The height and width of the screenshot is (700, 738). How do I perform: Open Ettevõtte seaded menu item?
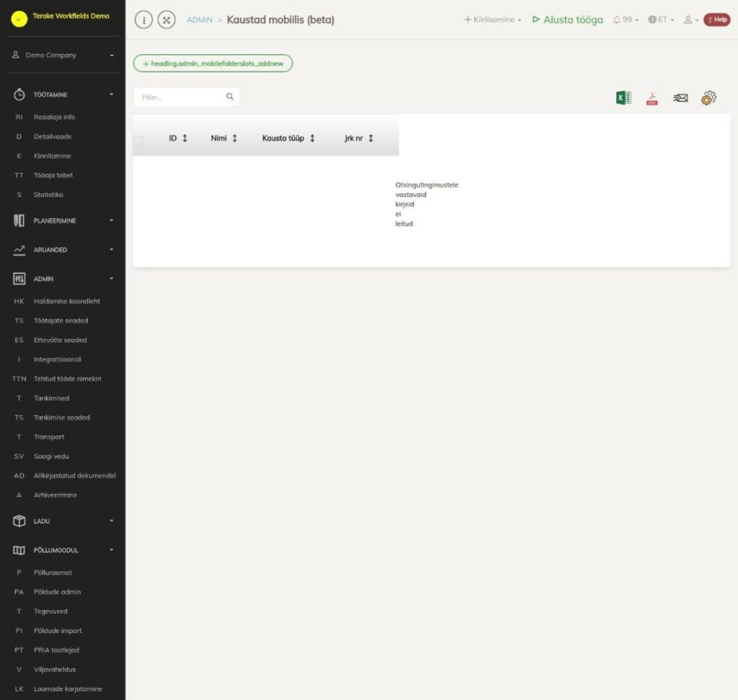pos(61,340)
